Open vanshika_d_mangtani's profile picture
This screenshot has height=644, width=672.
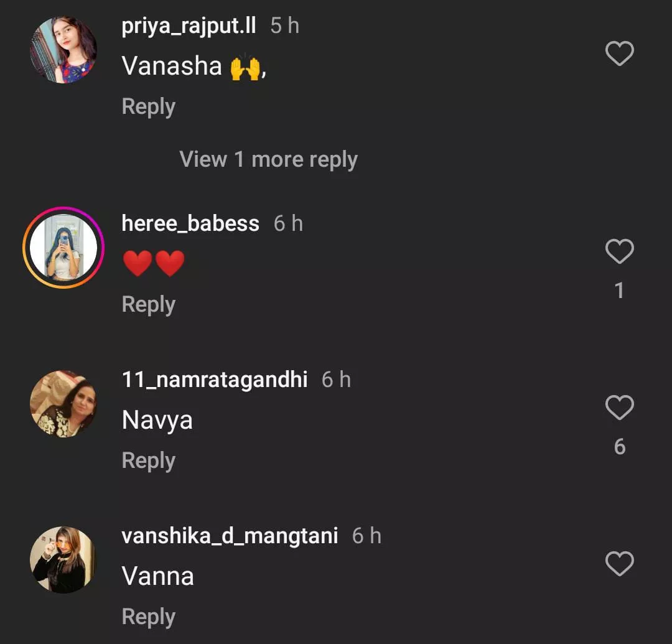pyautogui.click(x=63, y=560)
